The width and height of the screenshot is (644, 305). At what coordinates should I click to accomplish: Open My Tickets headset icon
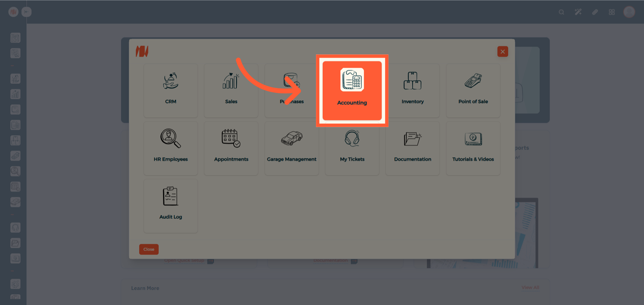click(352, 139)
